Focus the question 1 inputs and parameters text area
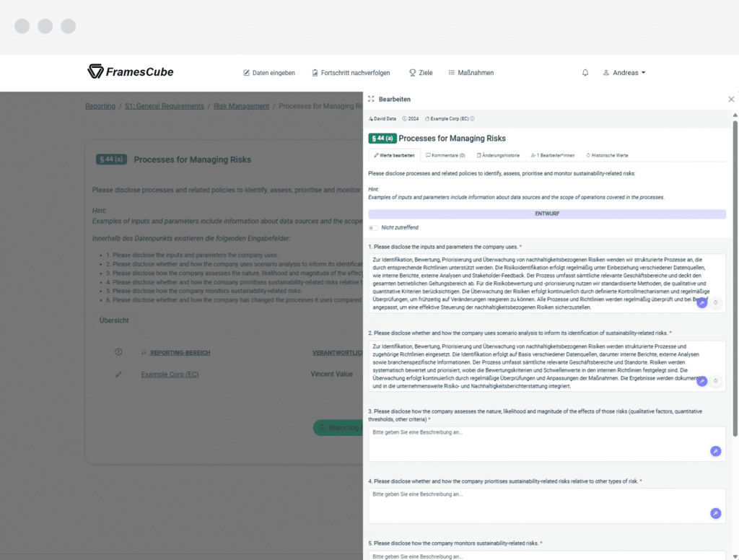 tap(547, 284)
